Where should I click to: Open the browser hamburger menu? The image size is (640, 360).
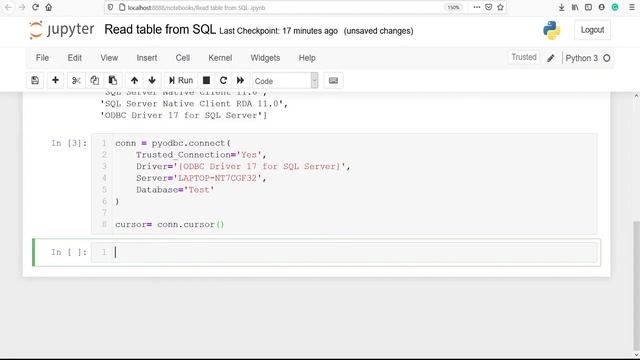tap(632, 7)
